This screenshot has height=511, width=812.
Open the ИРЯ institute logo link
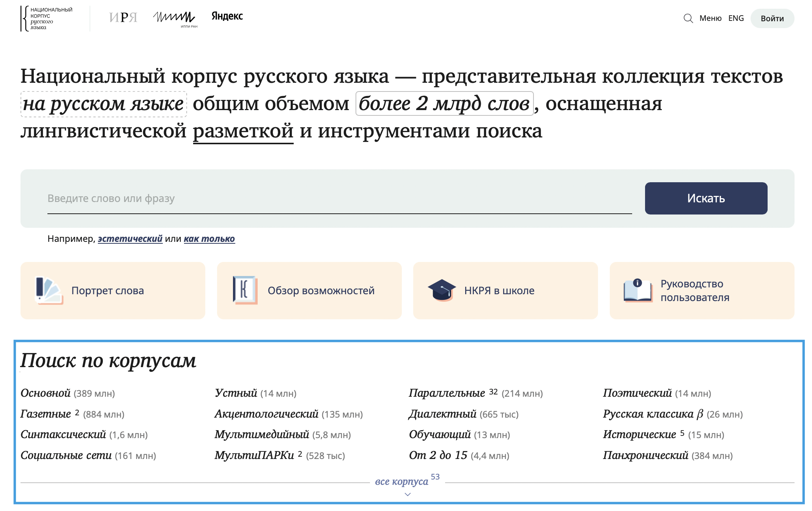coord(123,17)
